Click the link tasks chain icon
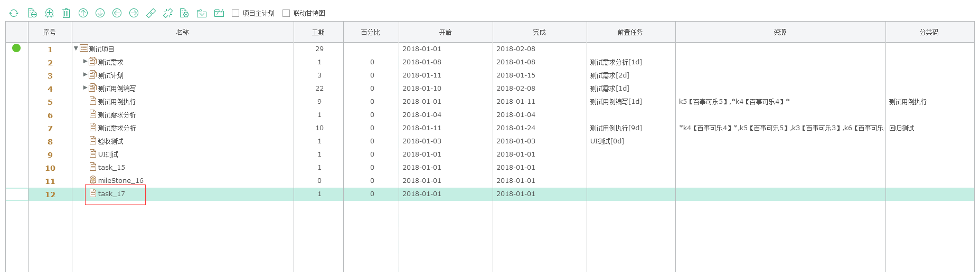This screenshot has width=980, height=272. [151, 13]
